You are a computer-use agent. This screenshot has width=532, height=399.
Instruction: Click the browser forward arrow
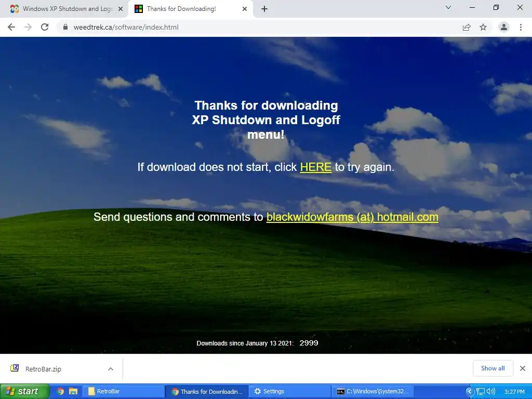pos(28,27)
